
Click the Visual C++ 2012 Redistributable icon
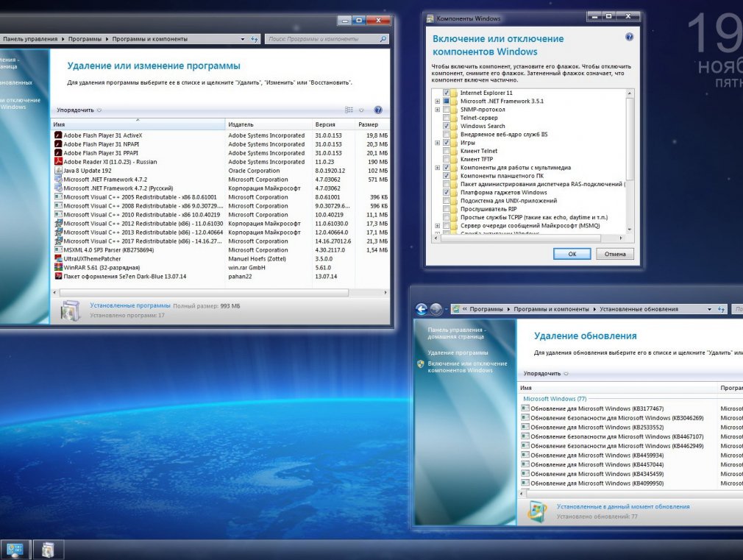58,223
